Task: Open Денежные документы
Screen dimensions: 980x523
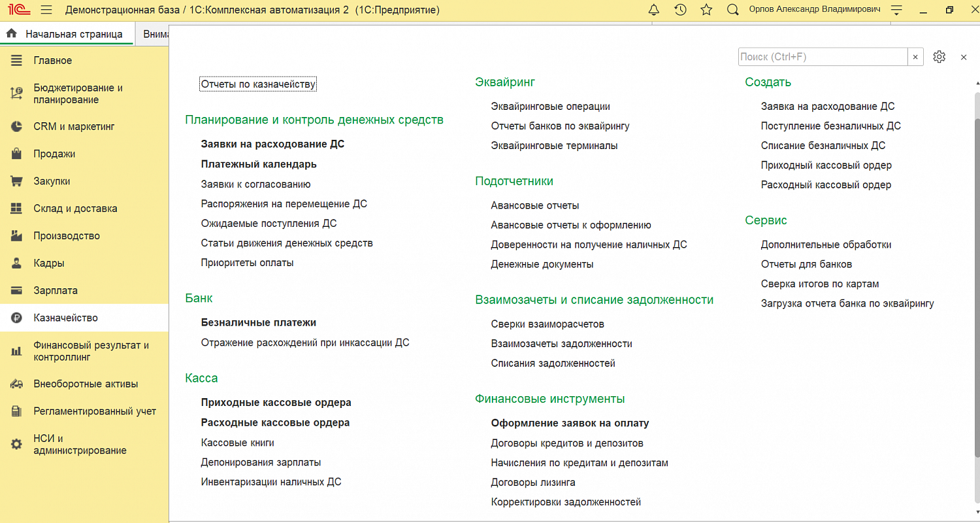Action: pyautogui.click(x=542, y=264)
